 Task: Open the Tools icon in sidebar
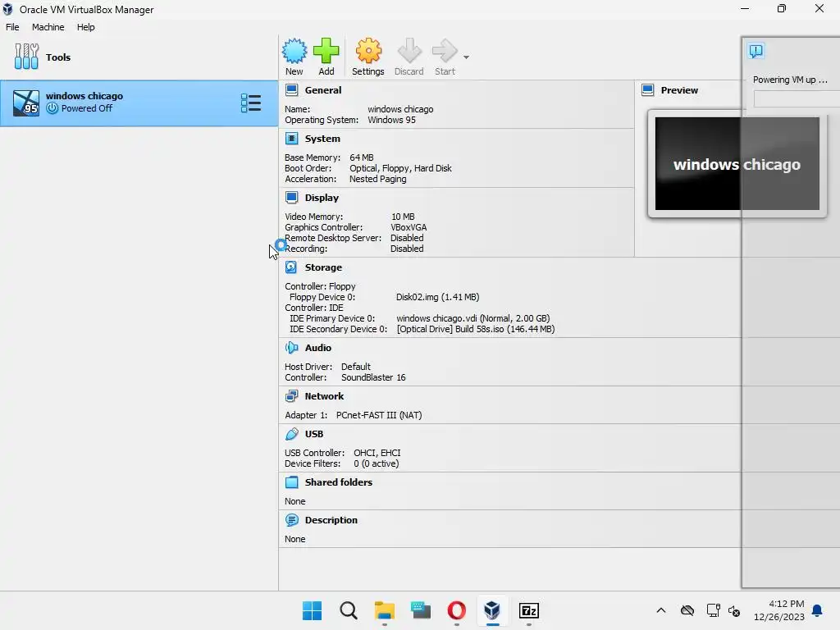tap(26, 57)
